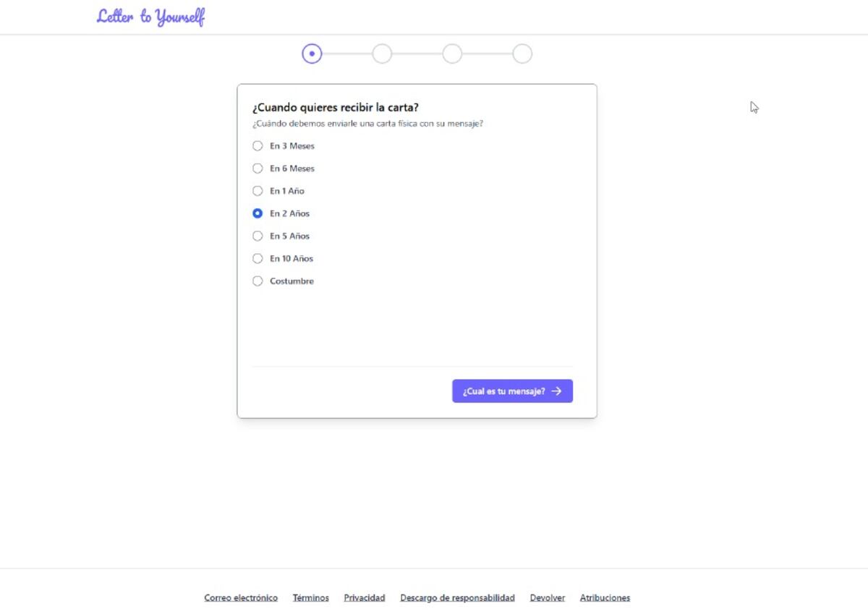Open the Correo electrónico footer link

[241, 598]
